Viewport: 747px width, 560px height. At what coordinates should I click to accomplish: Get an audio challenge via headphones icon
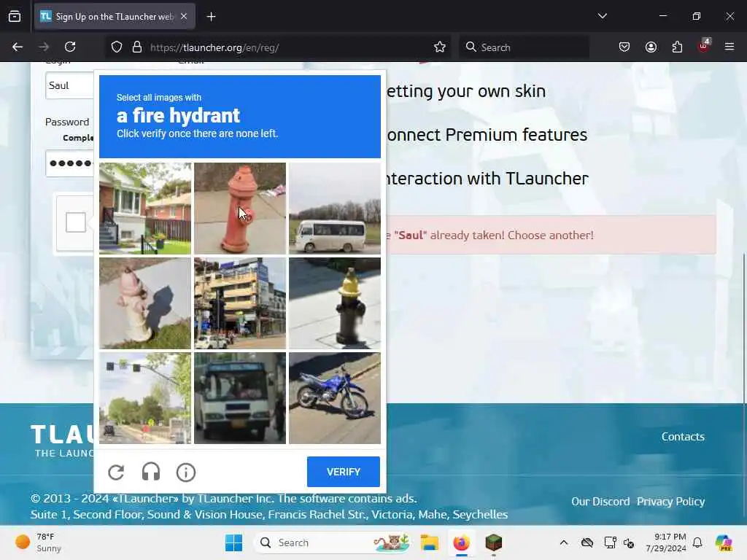pos(151,472)
